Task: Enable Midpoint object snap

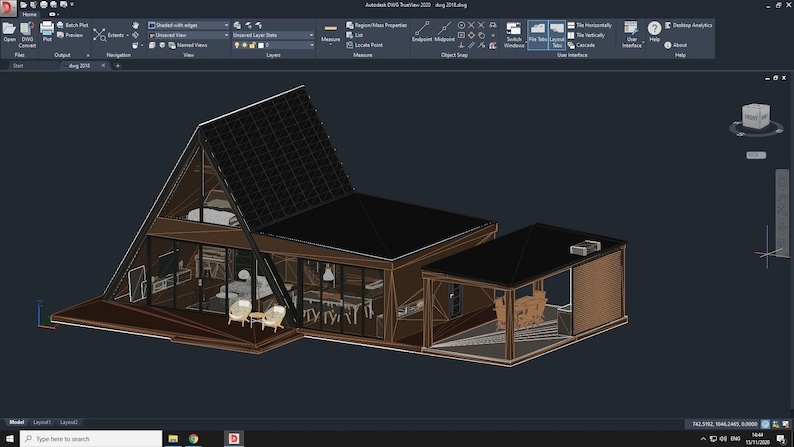Action: pos(444,31)
